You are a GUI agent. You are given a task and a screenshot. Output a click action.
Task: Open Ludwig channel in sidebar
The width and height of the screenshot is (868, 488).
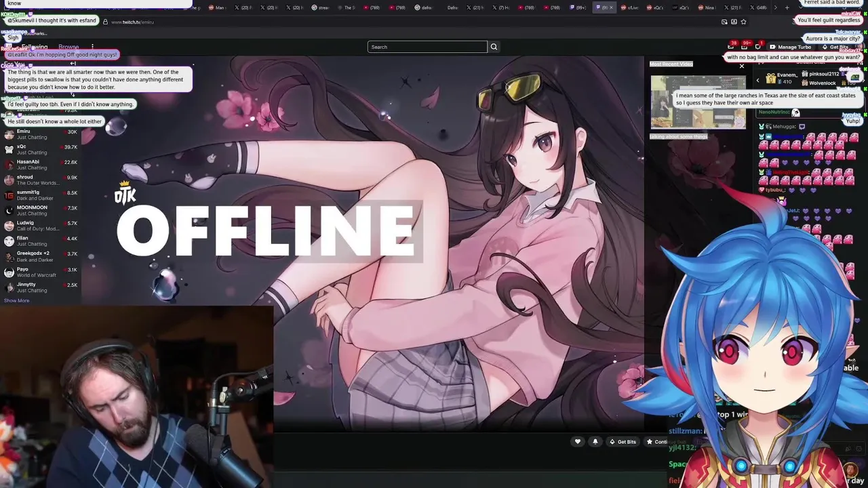click(x=41, y=226)
